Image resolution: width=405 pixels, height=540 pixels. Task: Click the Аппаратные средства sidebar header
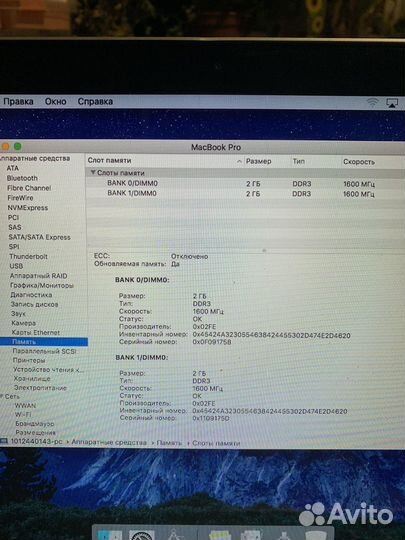[35, 158]
